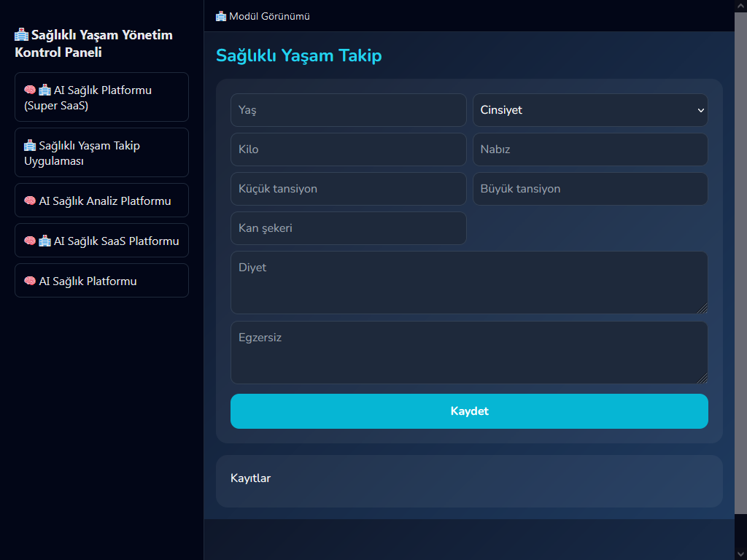This screenshot has width=747, height=560.
Task: Click the hospital icon in the panel title
Action: tap(20, 34)
